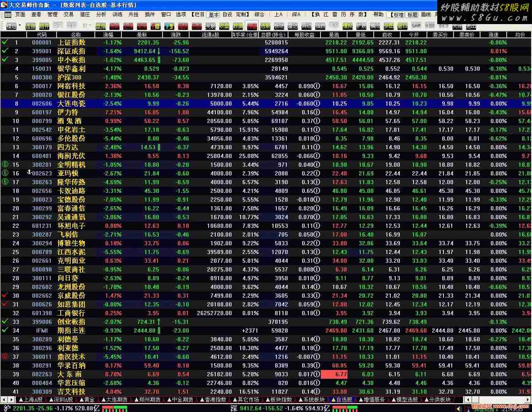Screen dimensions: 532x412
Task: Toggle the red checkmark on 如意集团 row
Action: [x=5, y=304]
